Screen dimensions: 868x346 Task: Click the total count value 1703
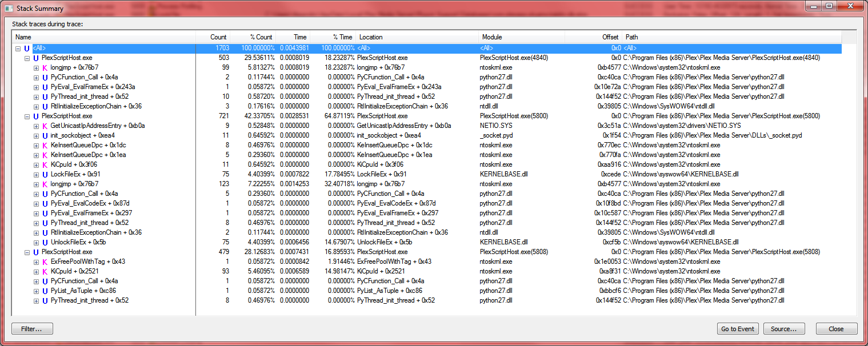coord(222,49)
